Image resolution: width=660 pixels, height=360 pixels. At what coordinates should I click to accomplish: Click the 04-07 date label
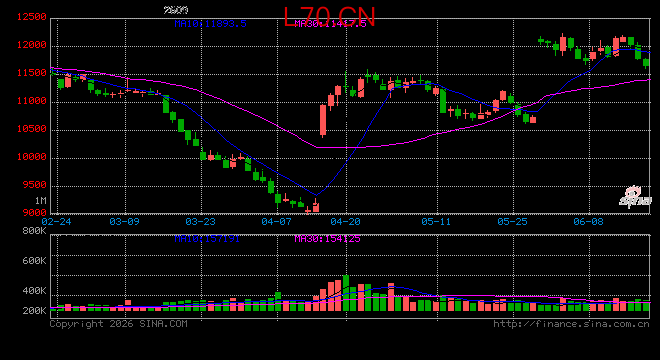(276, 221)
